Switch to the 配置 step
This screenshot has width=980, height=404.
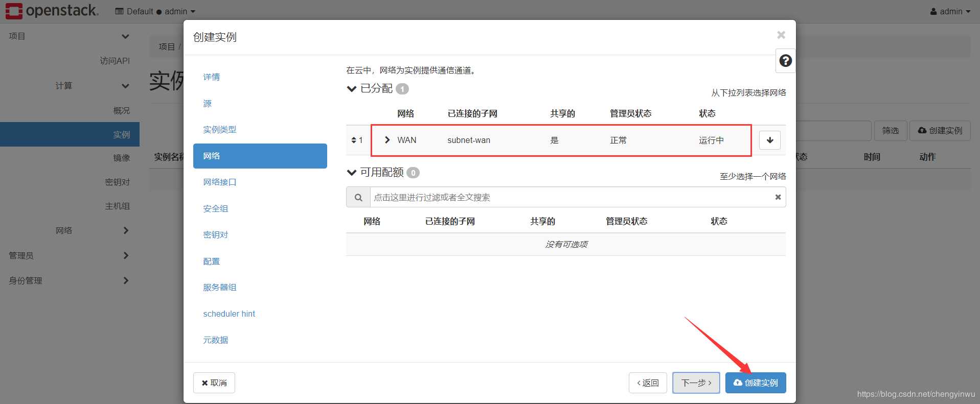point(211,261)
